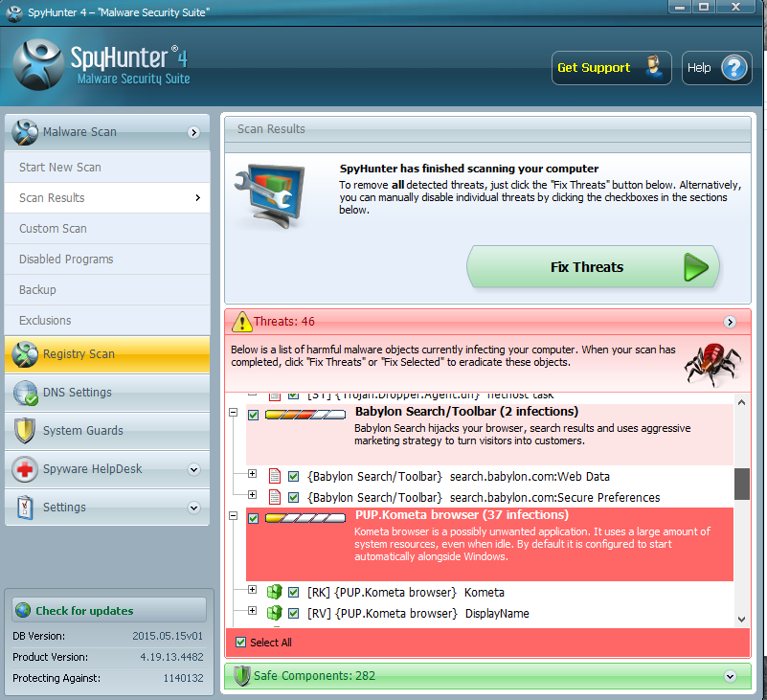The image size is (767, 700).
Task: Expand the Kometa registry key entry
Action: [253, 590]
